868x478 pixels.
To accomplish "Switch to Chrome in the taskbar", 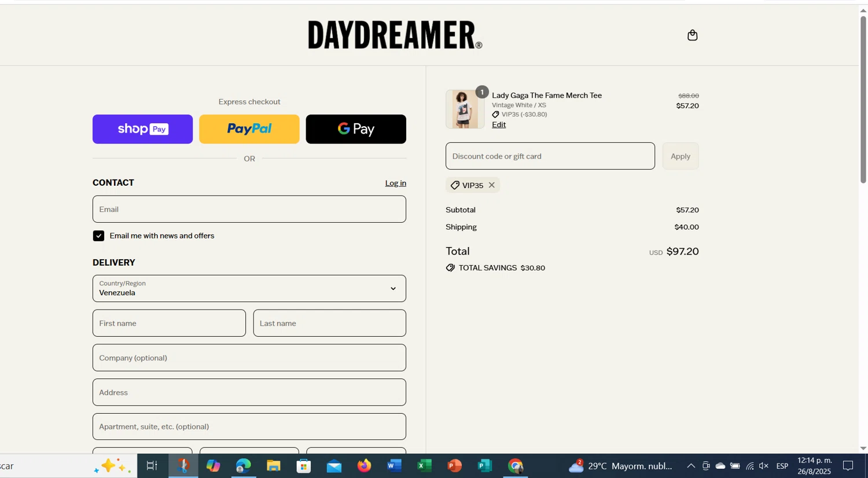I will pyautogui.click(x=515, y=466).
